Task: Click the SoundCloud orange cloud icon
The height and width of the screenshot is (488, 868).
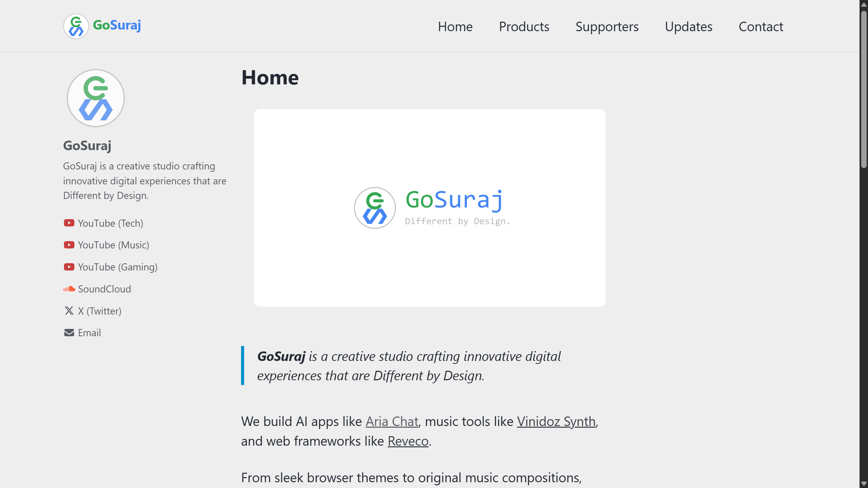Action: [x=69, y=289]
